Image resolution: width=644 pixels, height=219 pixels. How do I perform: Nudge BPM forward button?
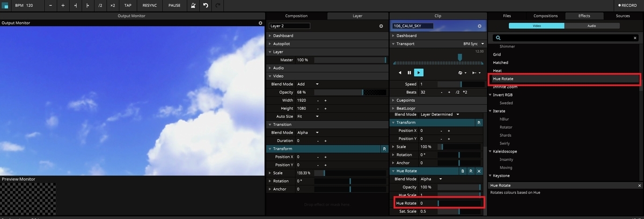(x=87, y=5)
